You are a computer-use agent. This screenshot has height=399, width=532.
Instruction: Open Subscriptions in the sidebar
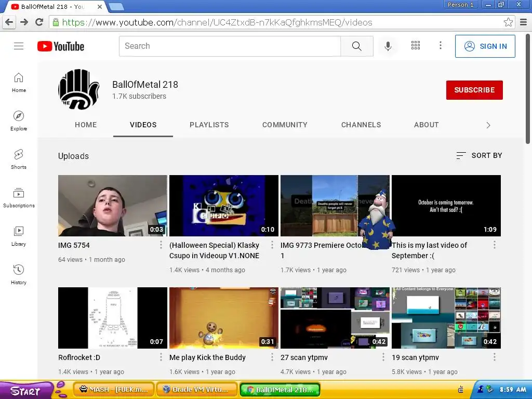coord(19,197)
